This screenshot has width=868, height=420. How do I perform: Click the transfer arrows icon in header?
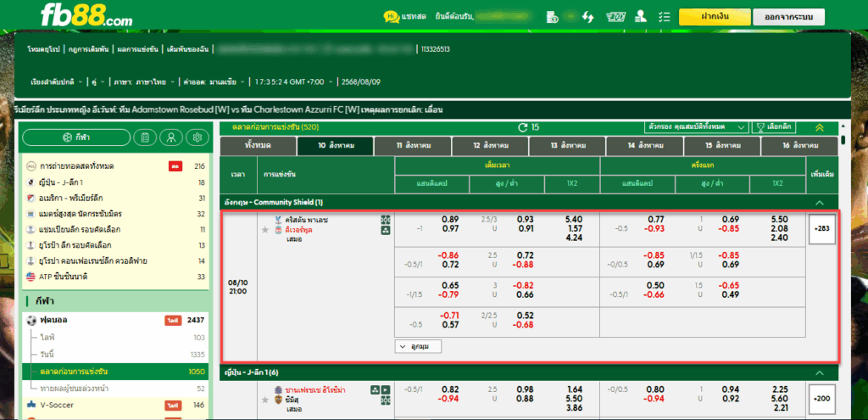point(587,17)
